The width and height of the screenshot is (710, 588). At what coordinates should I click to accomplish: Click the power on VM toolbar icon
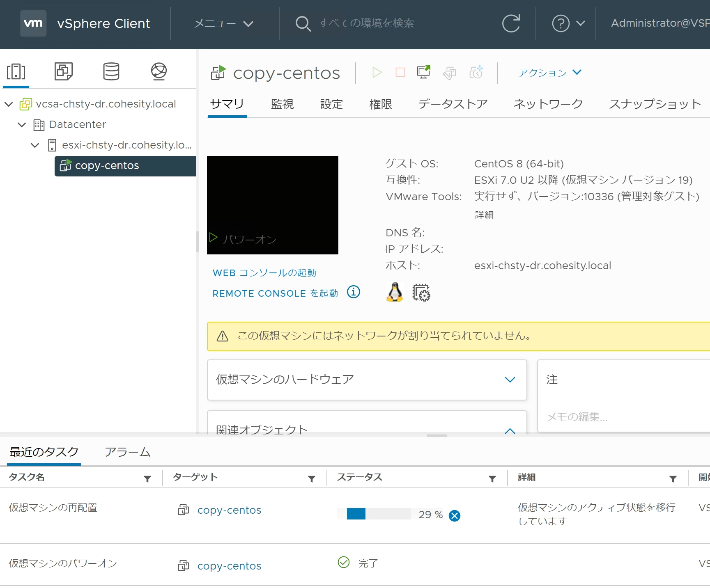click(x=377, y=73)
